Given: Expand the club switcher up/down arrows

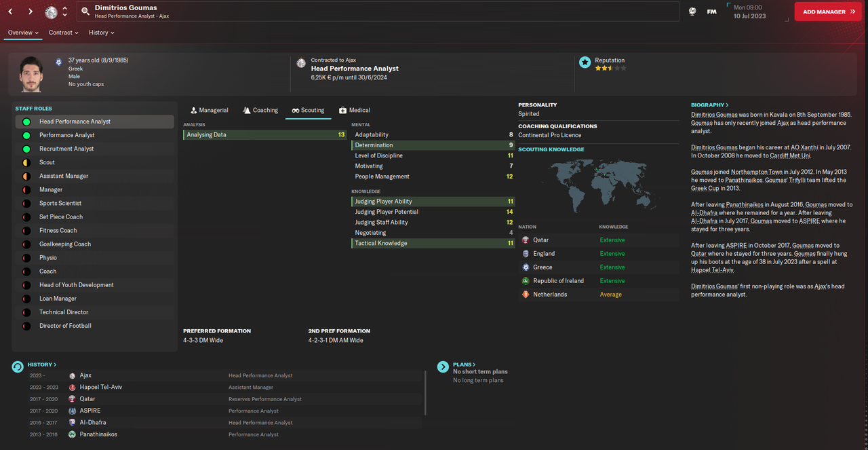Looking at the screenshot, I should (64, 12).
